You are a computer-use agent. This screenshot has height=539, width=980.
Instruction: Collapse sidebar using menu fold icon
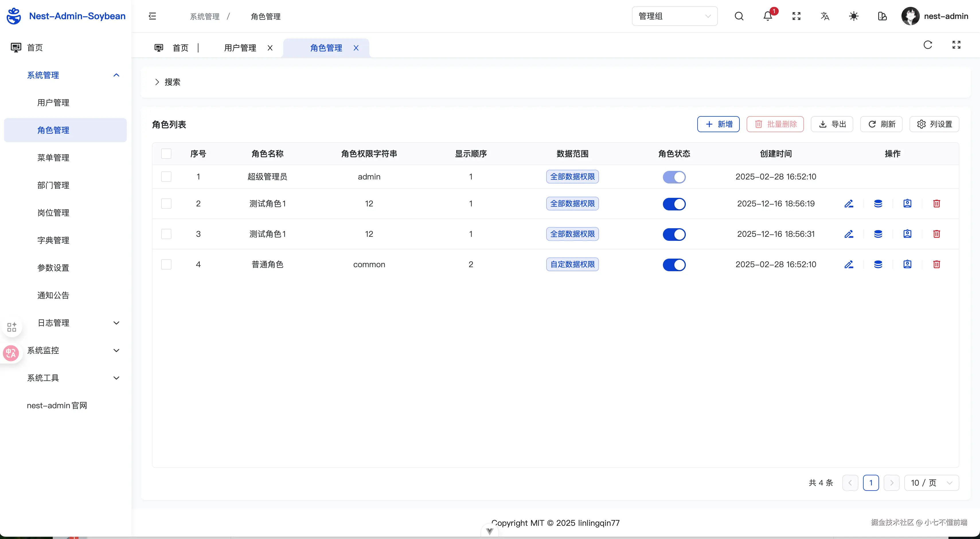152,16
